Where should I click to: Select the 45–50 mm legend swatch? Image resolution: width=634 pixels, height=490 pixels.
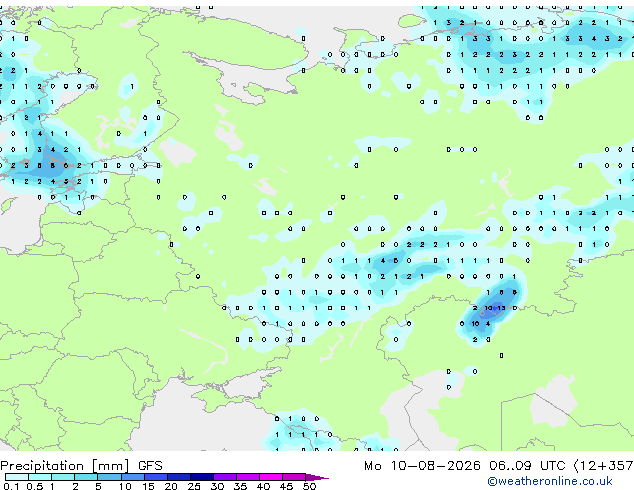tap(294, 477)
